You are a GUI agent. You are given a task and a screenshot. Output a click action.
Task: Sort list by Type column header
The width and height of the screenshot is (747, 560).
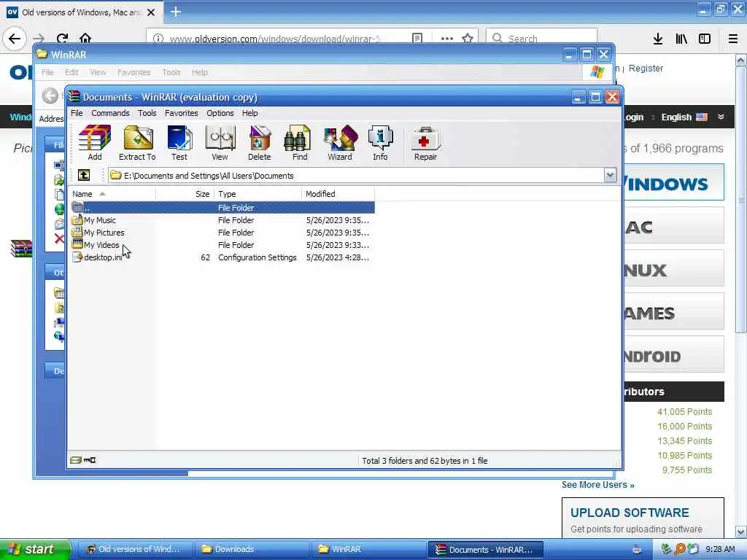coord(258,194)
